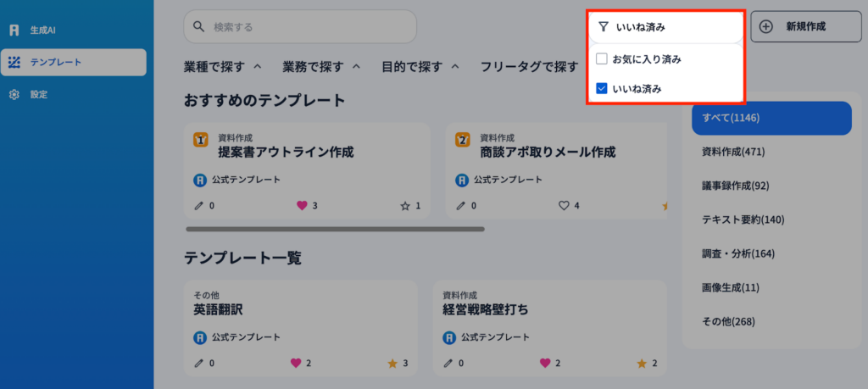Open テンプレート in the sidebar menu
Screen dimensions: 868x389
click(73, 62)
